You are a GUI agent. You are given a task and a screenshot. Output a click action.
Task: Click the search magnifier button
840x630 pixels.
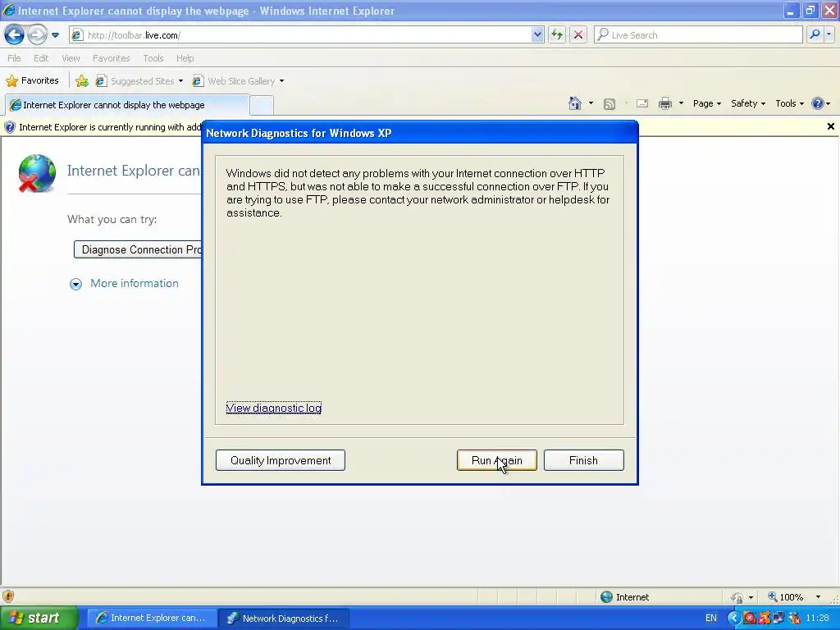(x=815, y=34)
